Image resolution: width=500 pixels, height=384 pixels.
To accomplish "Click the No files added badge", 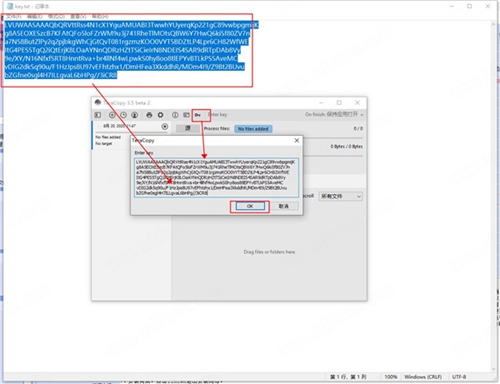I will pyautogui.click(x=253, y=129).
